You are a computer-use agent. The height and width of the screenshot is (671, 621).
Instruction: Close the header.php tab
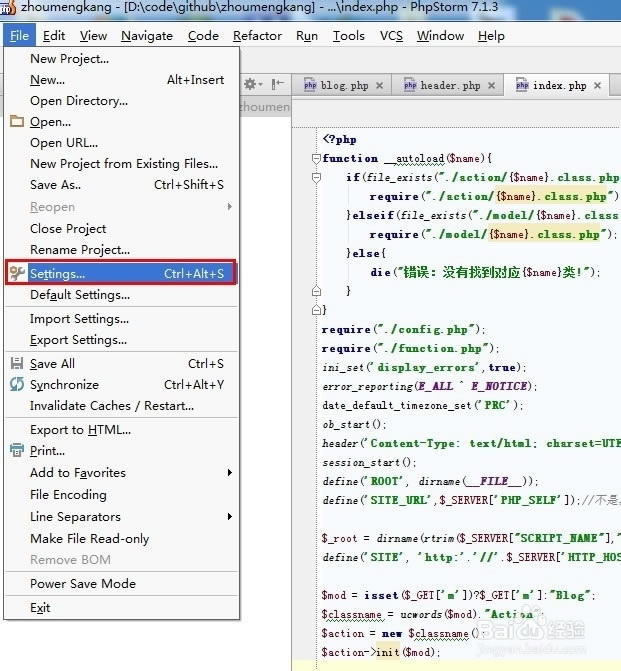491,86
